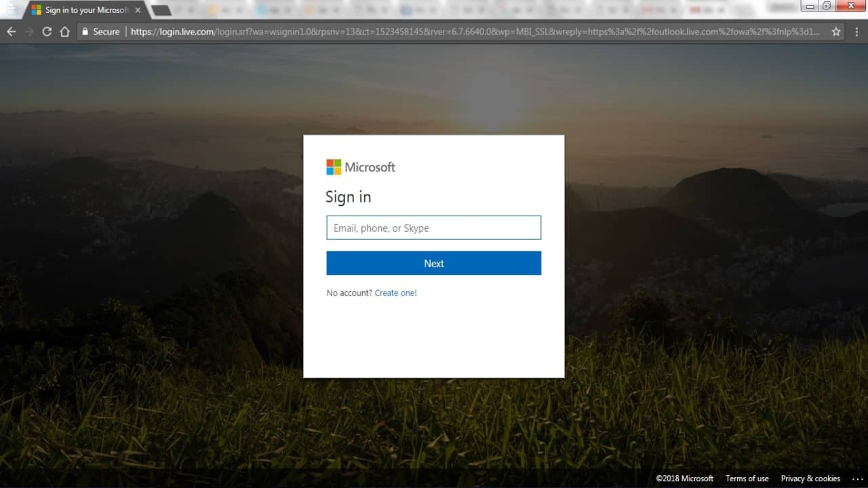Image resolution: width=868 pixels, height=488 pixels.
Task: Click the Secure padlock icon
Action: [85, 32]
